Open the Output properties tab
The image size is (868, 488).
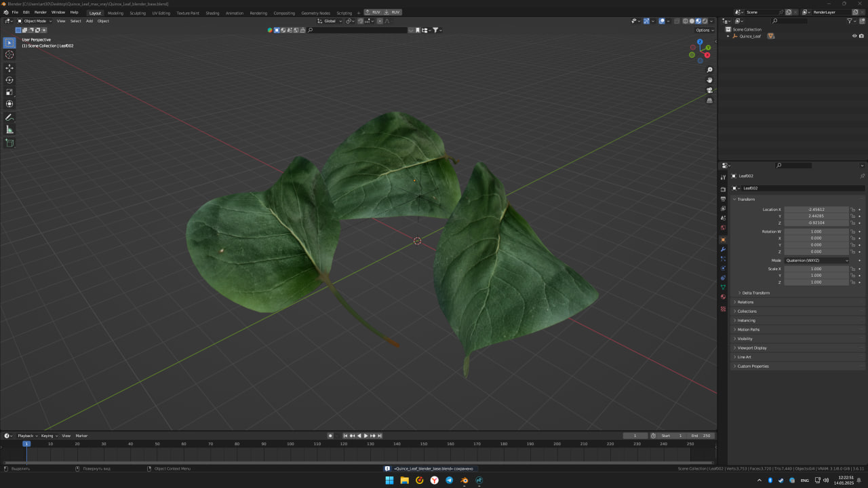pyautogui.click(x=723, y=199)
